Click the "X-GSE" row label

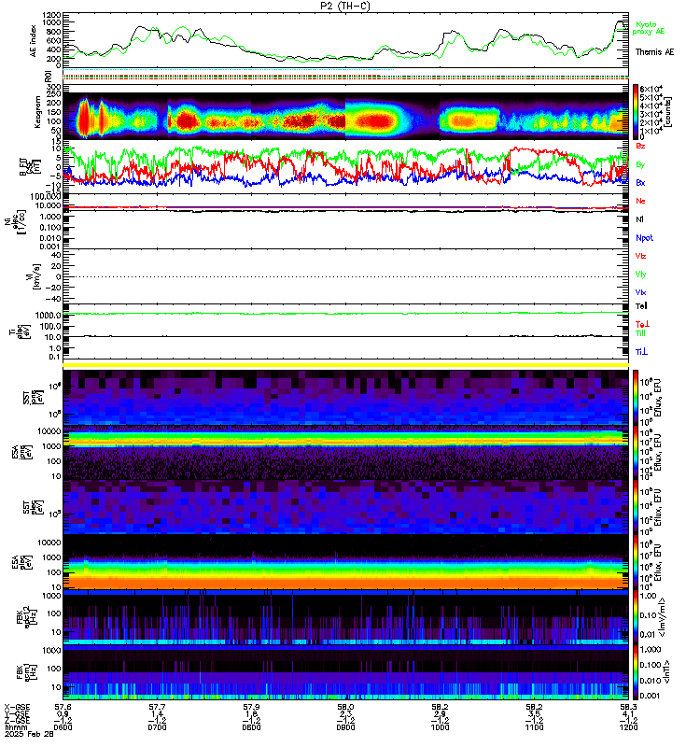pos(17,707)
